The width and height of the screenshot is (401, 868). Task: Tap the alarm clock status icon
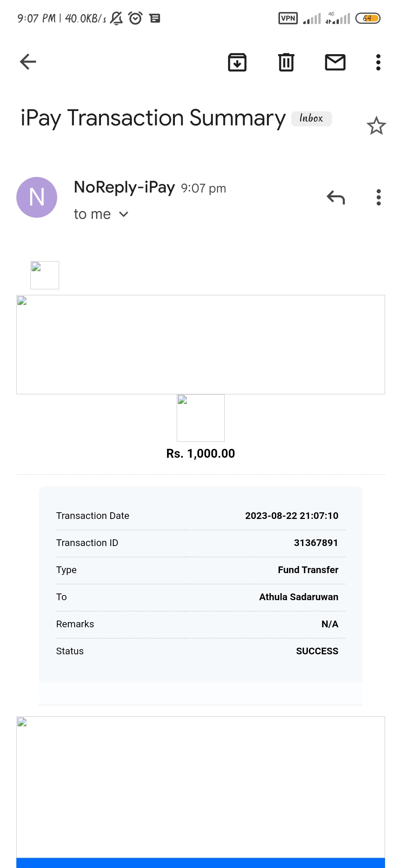point(135,18)
